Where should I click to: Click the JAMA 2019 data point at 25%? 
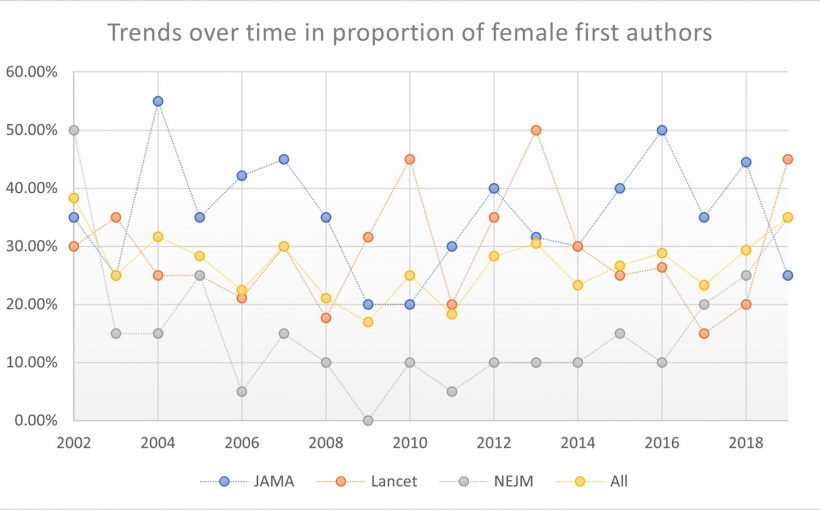[x=788, y=275]
